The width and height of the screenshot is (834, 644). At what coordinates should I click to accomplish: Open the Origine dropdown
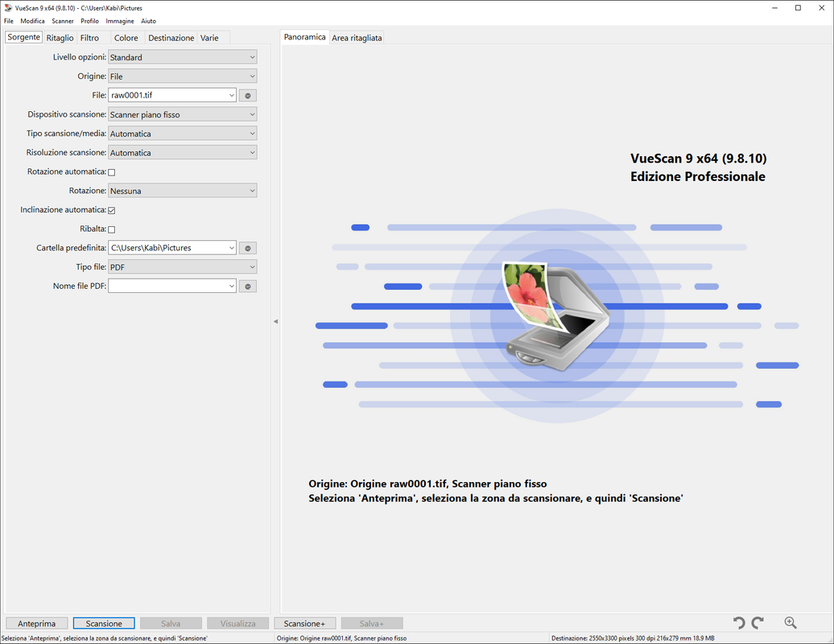tap(183, 76)
